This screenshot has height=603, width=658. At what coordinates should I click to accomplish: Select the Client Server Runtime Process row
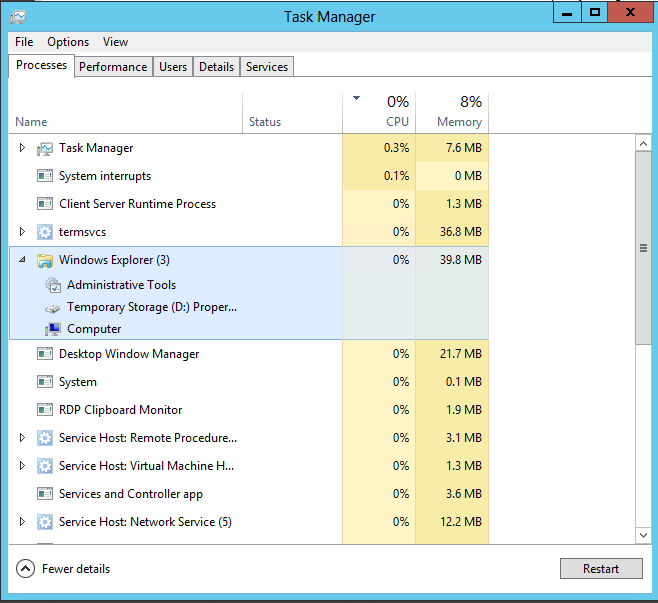248,204
